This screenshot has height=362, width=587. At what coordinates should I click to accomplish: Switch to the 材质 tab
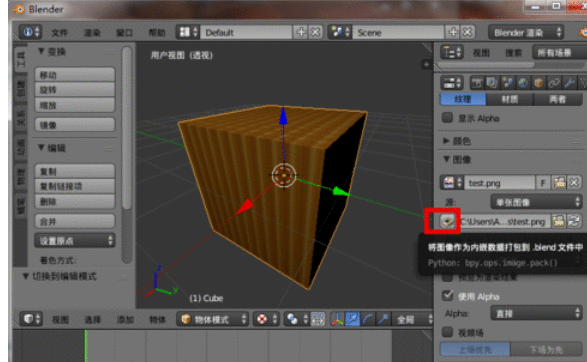510,99
